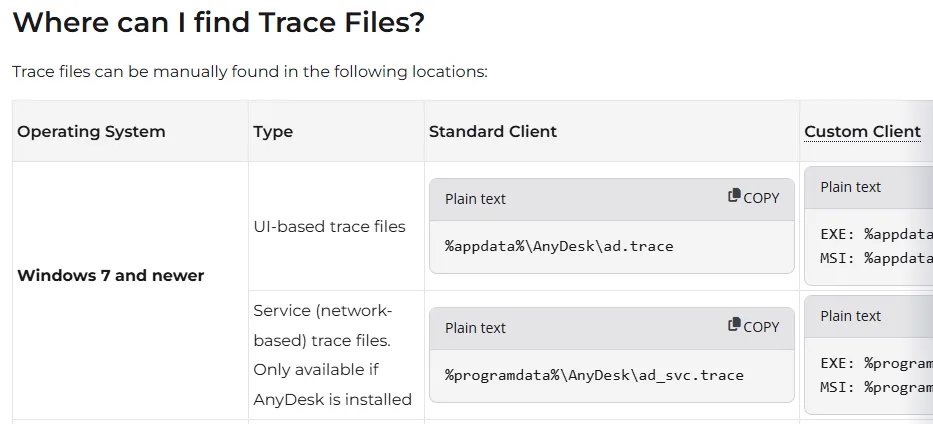This screenshot has height=424, width=933.
Task: Click the copy icon for the ad_svc.trace path
Action: point(753,326)
